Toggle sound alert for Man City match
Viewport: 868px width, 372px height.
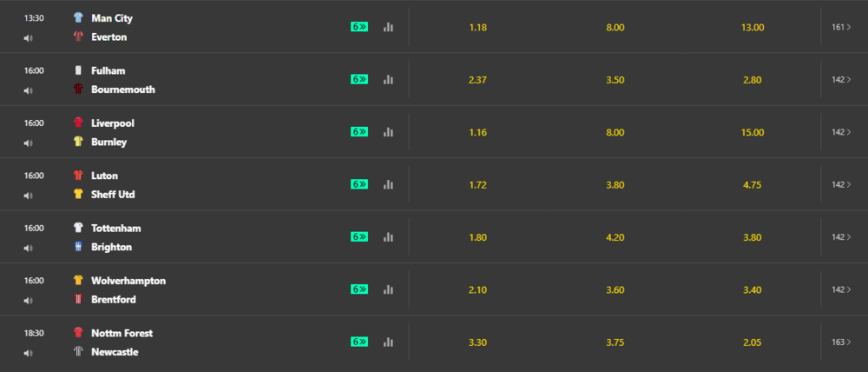(29, 38)
